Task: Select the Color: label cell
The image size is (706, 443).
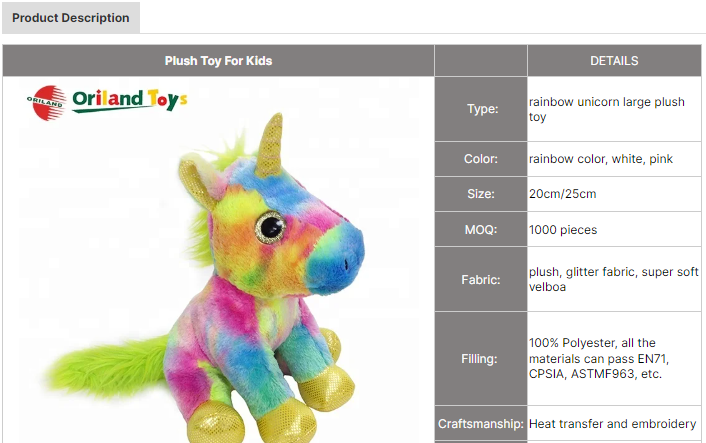Action: (x=481, y=159)
